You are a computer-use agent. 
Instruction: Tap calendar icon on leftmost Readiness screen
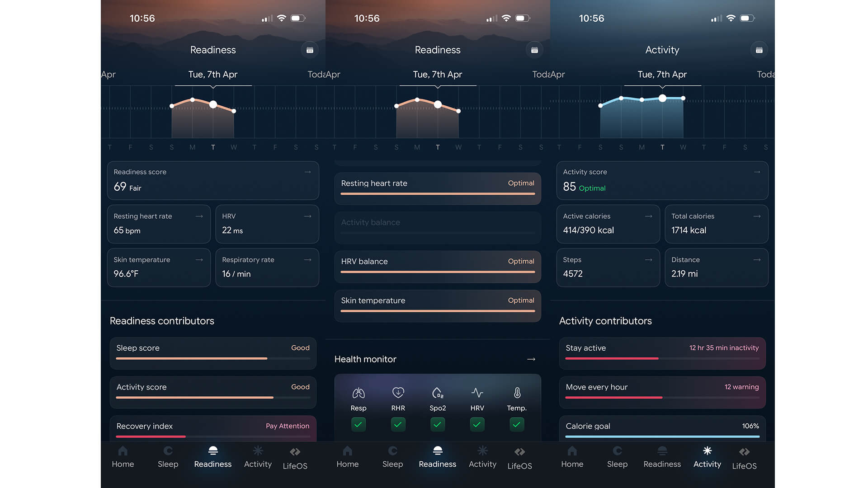(x=310, y=50)
